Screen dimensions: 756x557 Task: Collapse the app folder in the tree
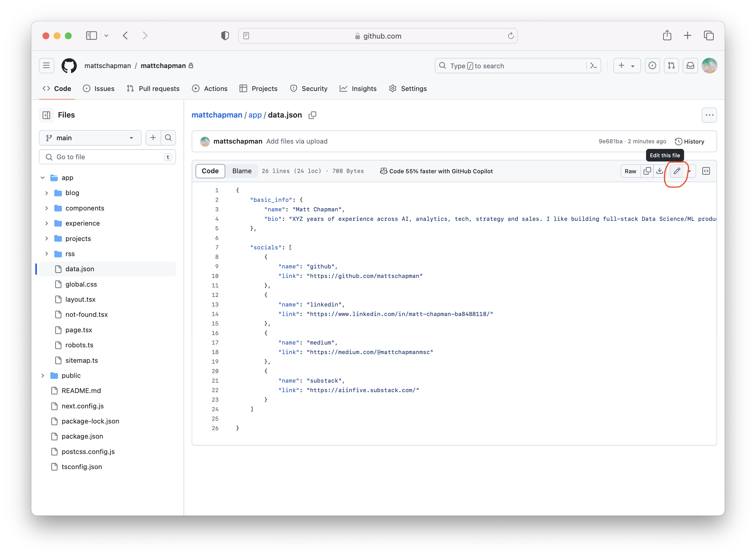coord(43,178)
